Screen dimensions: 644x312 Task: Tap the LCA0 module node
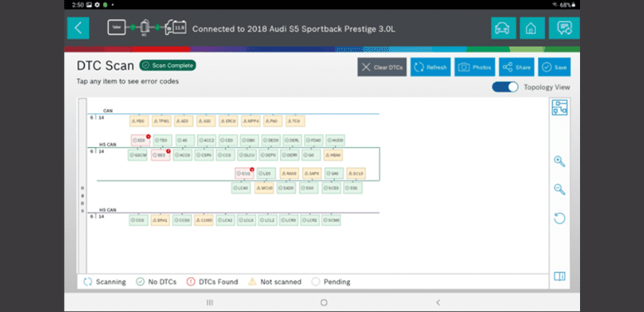click(241, 188)
